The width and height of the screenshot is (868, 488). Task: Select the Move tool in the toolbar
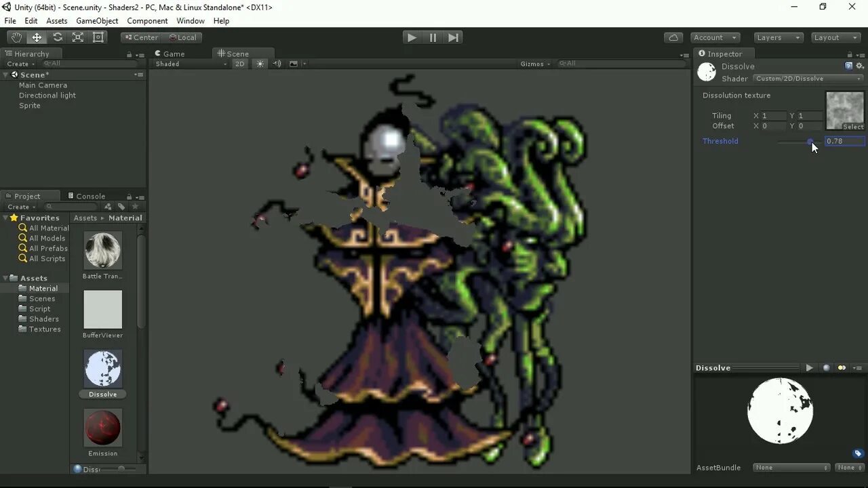pyautogui.click(x=37, y=37)
